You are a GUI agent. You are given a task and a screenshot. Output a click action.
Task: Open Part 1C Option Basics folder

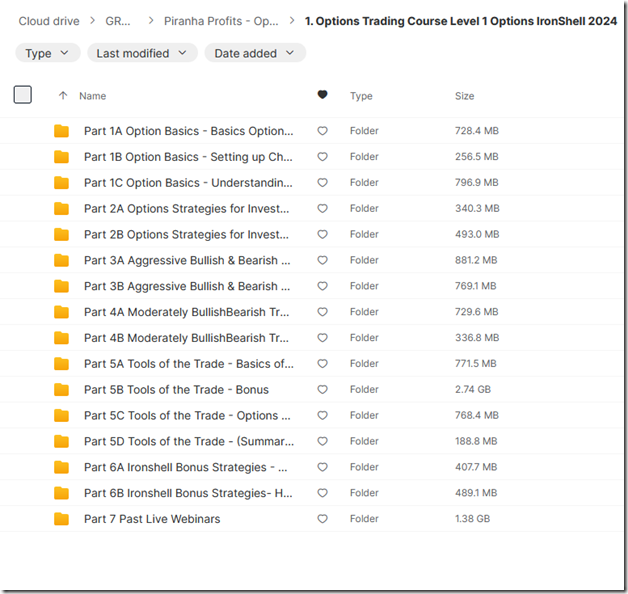[188, 183]
